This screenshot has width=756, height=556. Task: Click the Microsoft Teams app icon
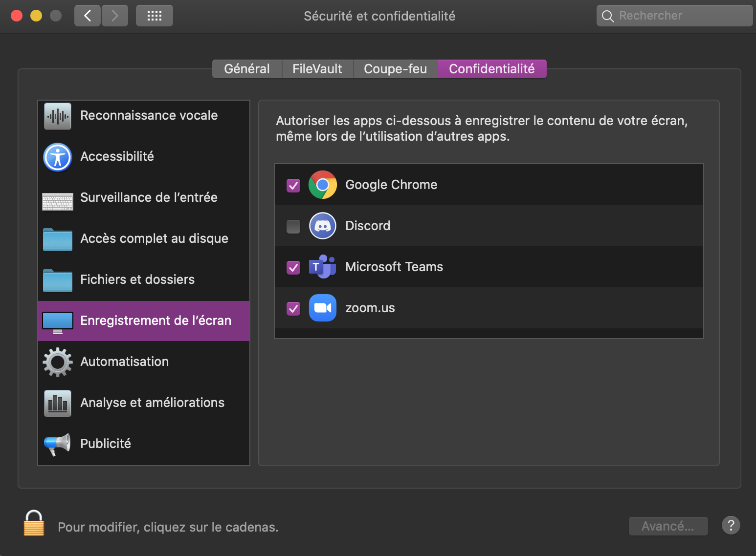(323, 267)
